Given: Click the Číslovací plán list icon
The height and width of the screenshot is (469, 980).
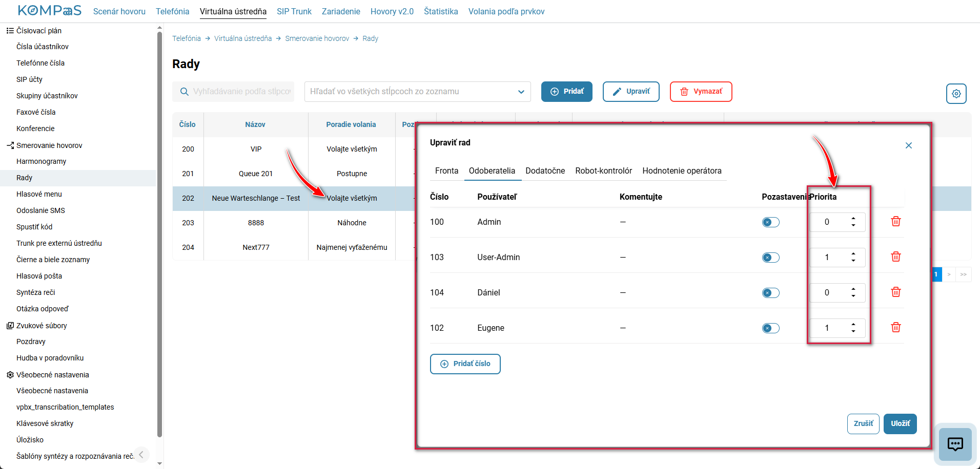Looking at the screenshot, I should [10, 31].
